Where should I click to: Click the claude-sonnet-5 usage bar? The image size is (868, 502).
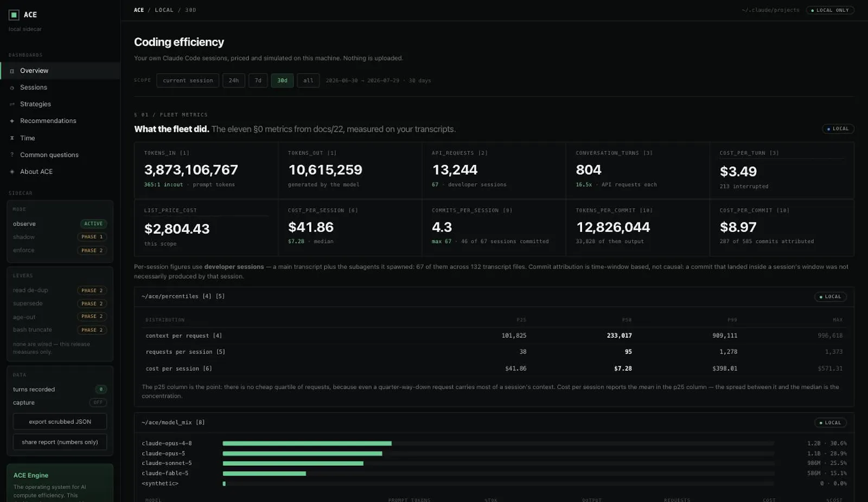pos(293,464)
